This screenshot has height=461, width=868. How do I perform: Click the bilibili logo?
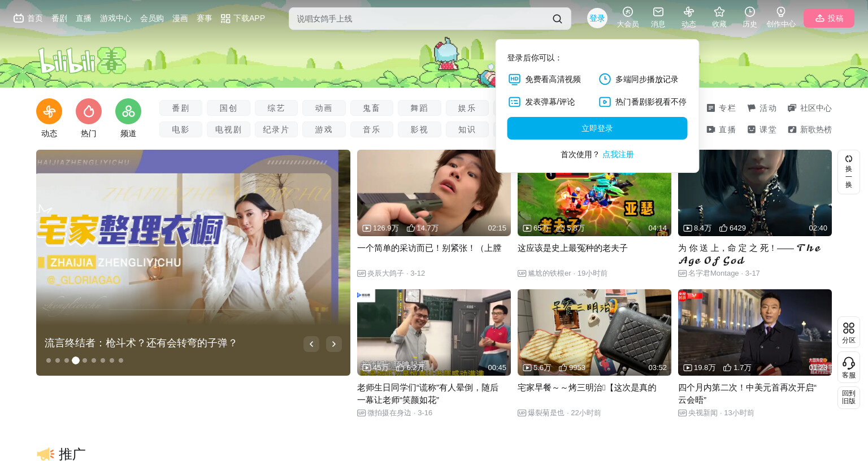82,60
